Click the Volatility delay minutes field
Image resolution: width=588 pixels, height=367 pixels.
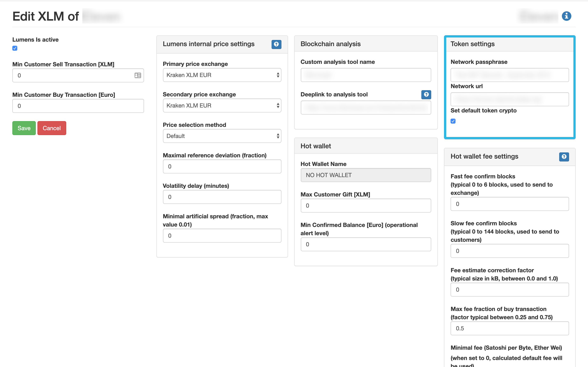click(x=222, y=197)
